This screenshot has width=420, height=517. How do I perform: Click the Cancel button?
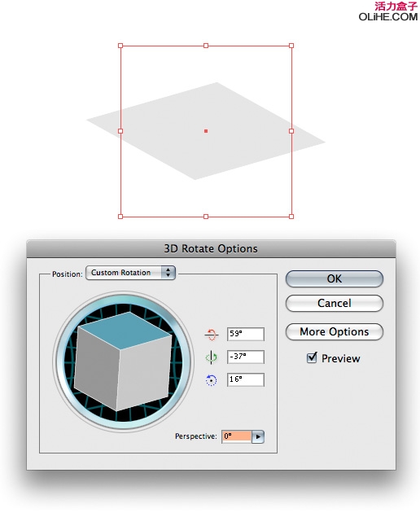coord(335,304)
